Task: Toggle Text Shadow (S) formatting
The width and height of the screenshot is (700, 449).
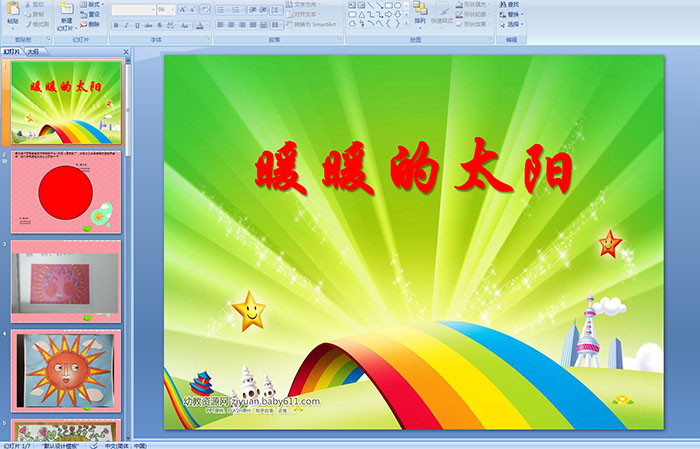Action: 160,25
